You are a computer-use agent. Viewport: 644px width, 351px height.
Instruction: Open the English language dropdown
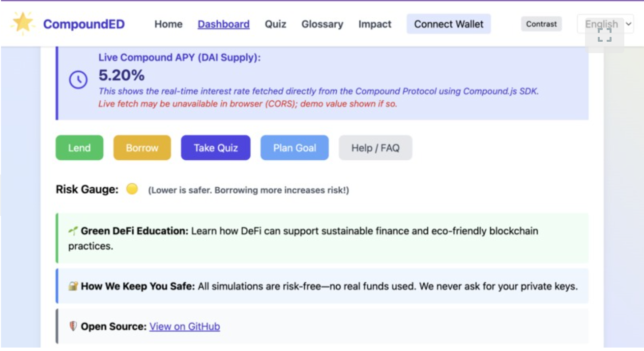pyautogui.click(x=605, y=24)
